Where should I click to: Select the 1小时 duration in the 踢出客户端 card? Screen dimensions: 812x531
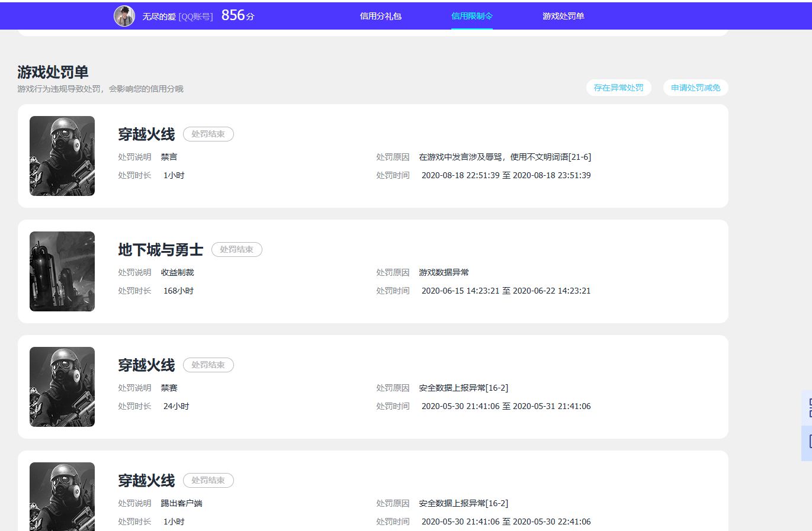[x=174, y=522]
